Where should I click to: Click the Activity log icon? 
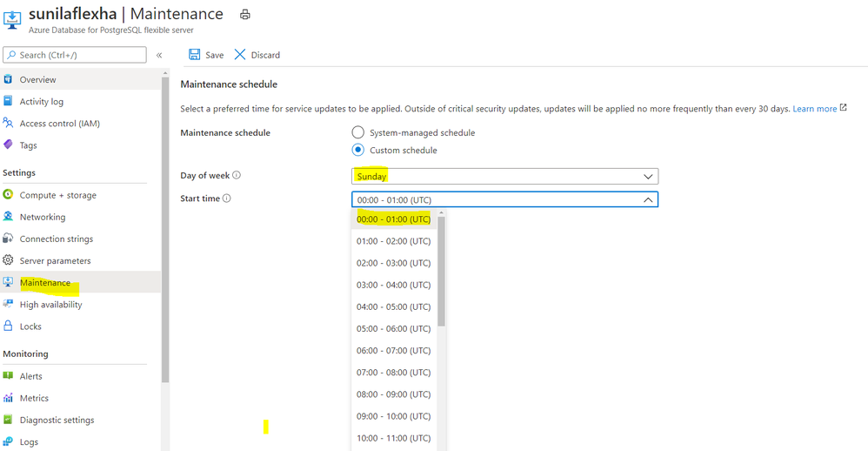pyautogui.click(x=8, y=101)
